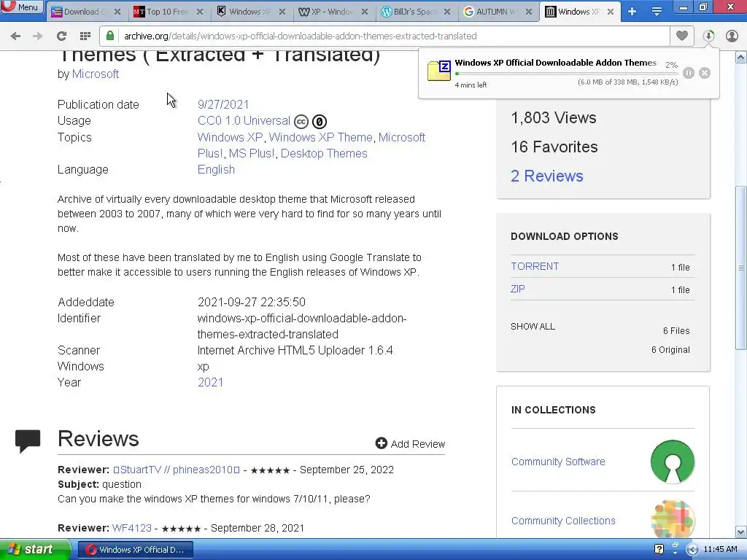Click the page scroll up arrow
747x560 pixels.
click(741, 58)
